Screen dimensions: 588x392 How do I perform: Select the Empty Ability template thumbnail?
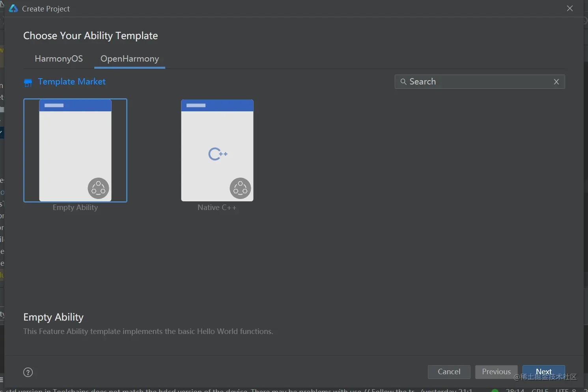(75, 150)
